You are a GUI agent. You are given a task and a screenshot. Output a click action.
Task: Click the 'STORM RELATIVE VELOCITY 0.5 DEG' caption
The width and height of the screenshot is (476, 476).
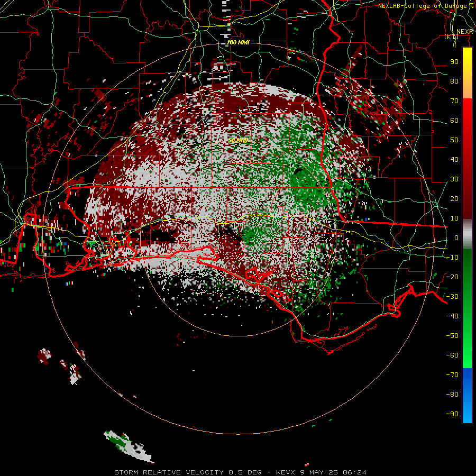188,472
